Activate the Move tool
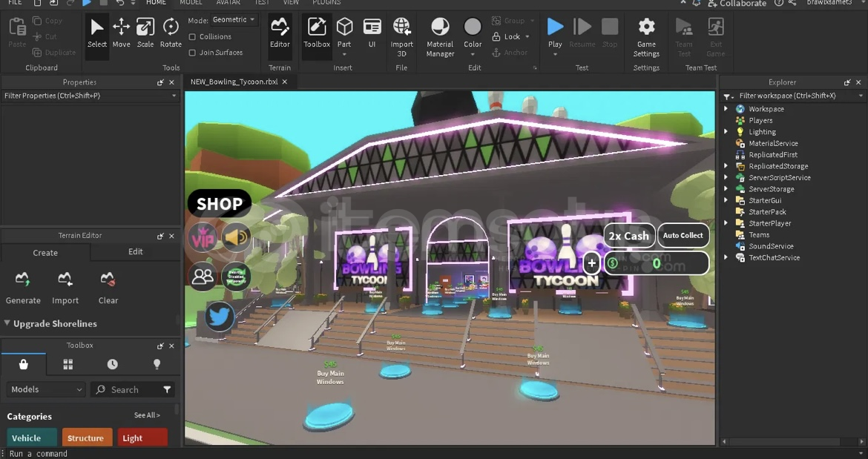The height and width of the screenshot is (459, 868). [x=121, y=33]
